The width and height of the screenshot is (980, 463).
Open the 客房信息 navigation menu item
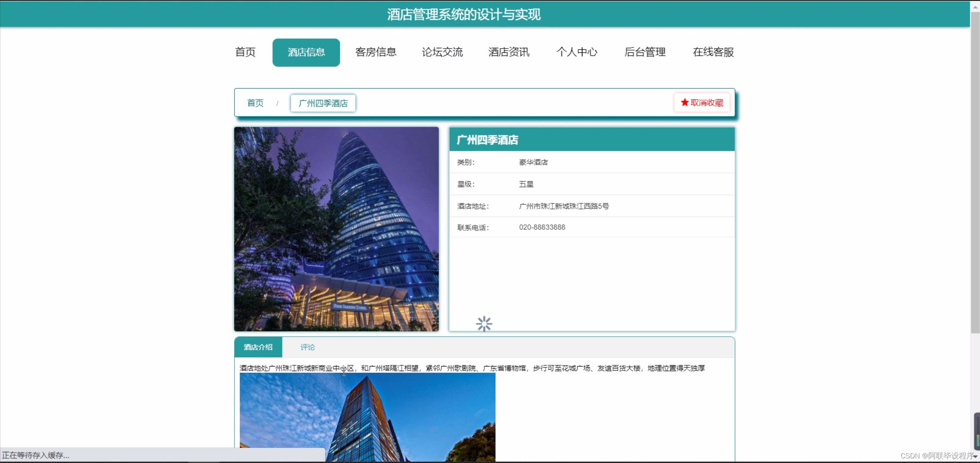click(x=376, y=52)
